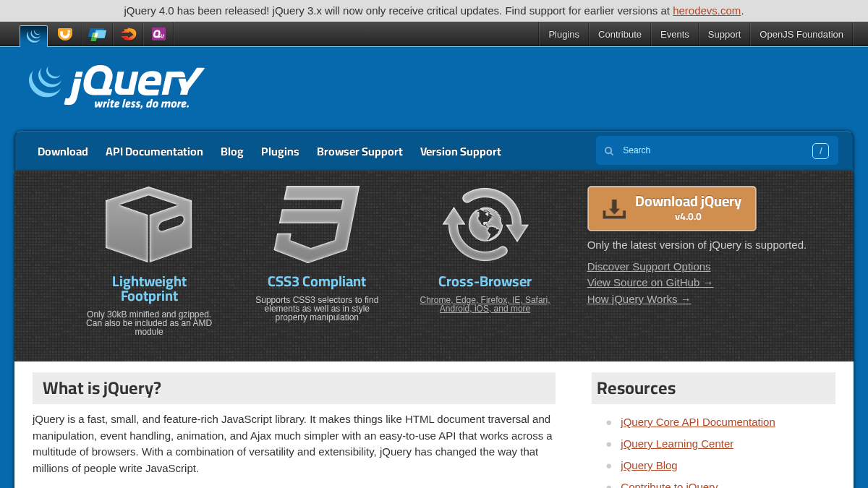This screenshot has height=488, width=868.
Task: Click the CSS3 Compliant heading
Action: pyautogui.click(x=317, y=281)
